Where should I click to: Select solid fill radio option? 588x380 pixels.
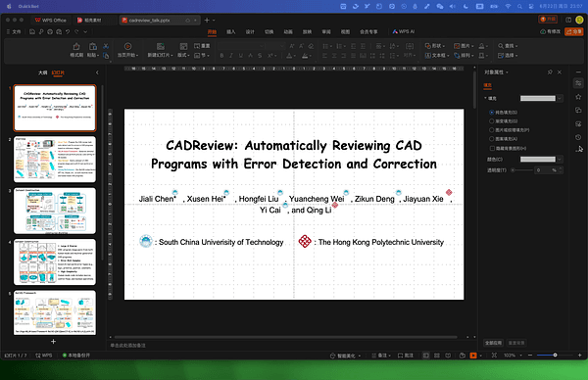pos(491,112)
